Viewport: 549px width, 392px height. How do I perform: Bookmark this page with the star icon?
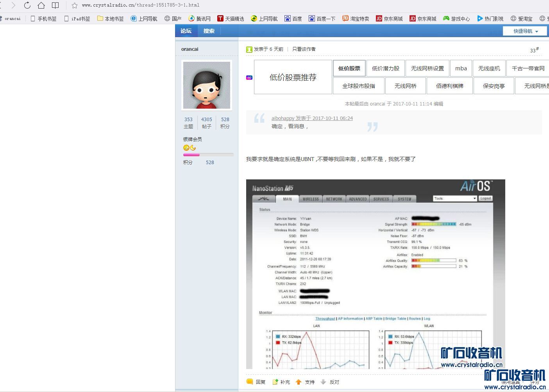pyautogui.click(x=75, y=5)
